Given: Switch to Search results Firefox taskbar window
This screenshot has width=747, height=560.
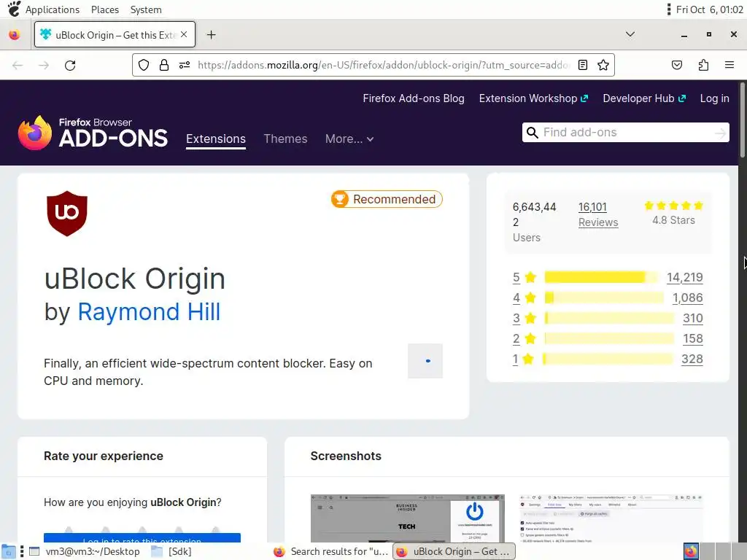Looking at the screenshot, I should click(x=332, y=551).
